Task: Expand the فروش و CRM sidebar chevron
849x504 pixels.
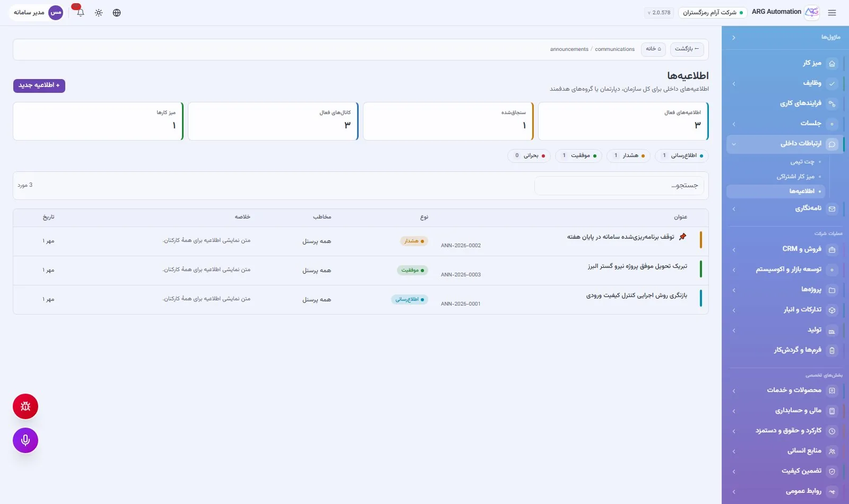Action: point(734,250)
